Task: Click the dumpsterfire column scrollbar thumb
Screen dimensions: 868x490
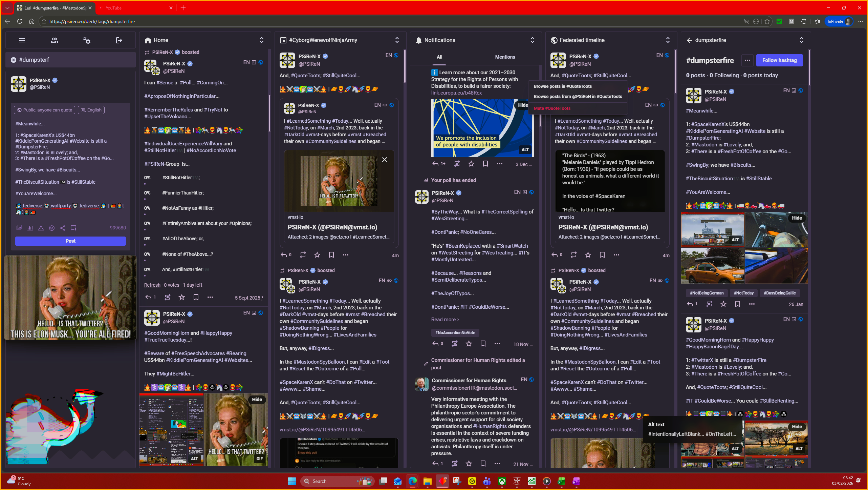Action: tap(809, 68)
